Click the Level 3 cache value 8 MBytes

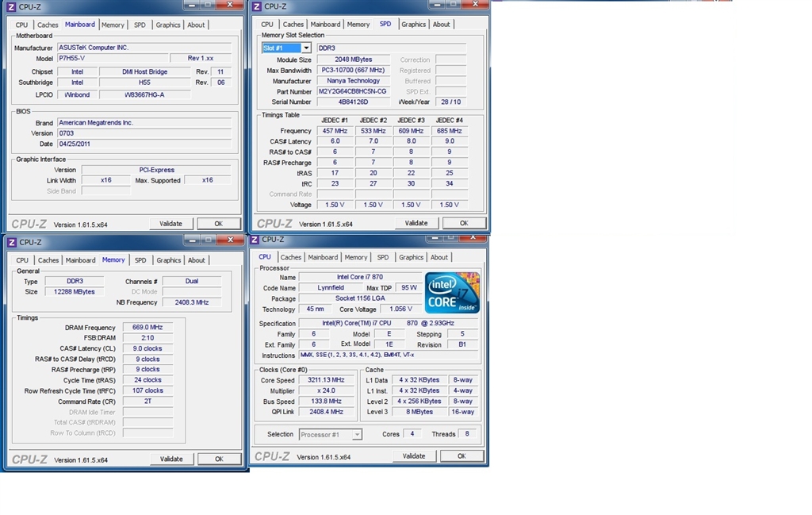419,412
